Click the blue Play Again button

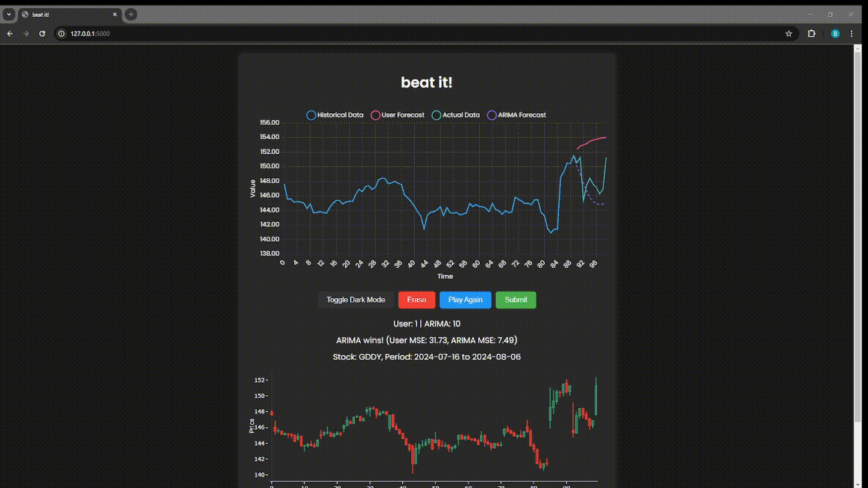pyautogui.click(x=465, y=300)
